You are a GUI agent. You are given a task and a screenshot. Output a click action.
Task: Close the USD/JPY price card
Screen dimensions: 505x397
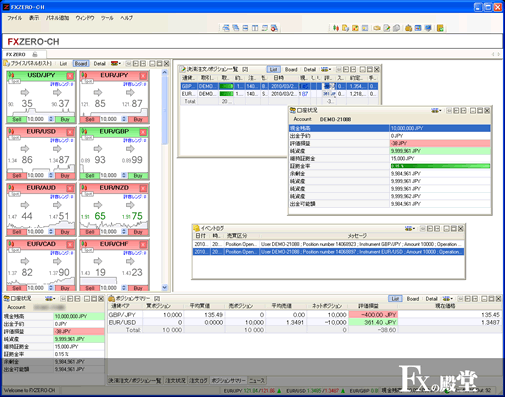click(70, 76)
